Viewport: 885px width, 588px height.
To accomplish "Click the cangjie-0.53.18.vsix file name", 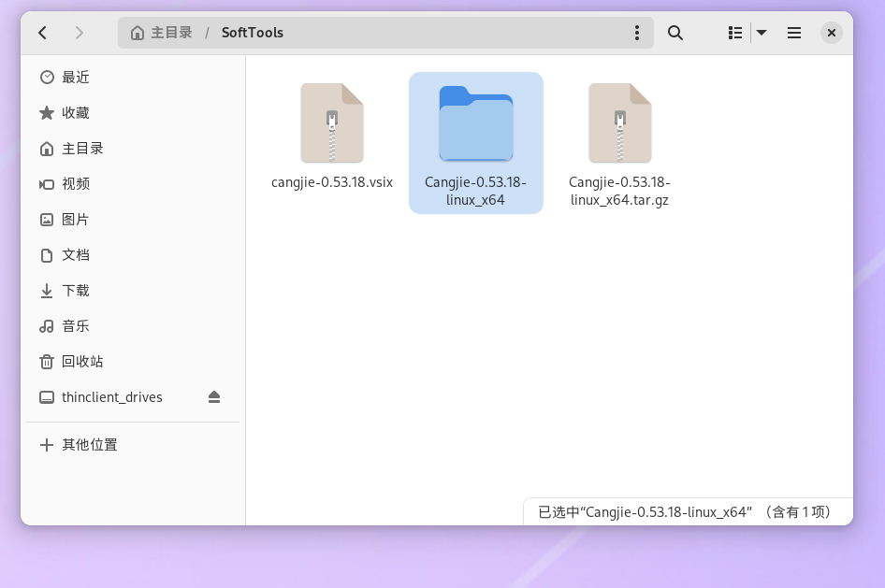I will [332, 182].
